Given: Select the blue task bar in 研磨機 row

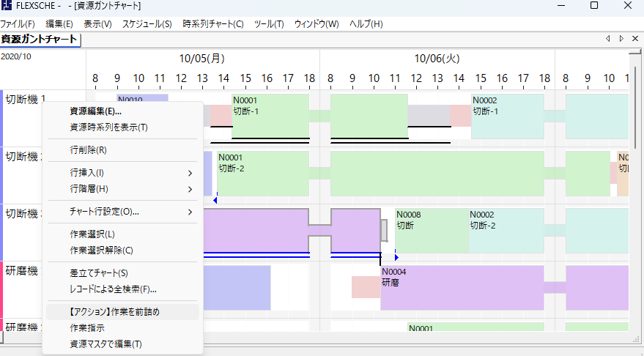Looking at the screenshot, I should point(237,287).
